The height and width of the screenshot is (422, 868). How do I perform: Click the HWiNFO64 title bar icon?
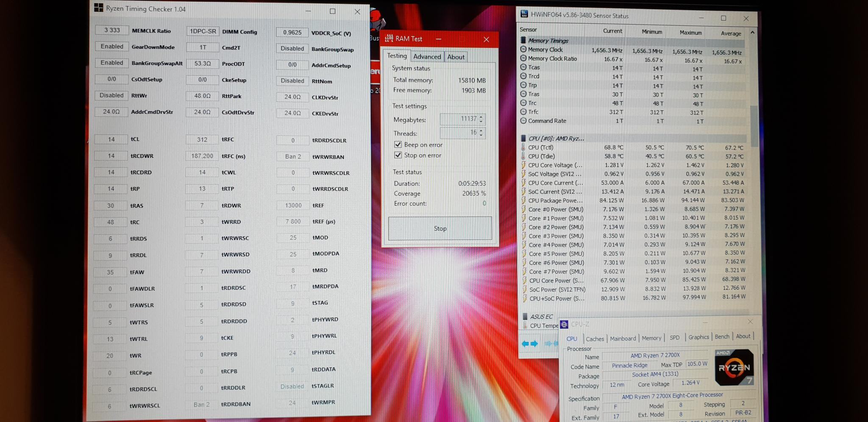tap(524, 14)
